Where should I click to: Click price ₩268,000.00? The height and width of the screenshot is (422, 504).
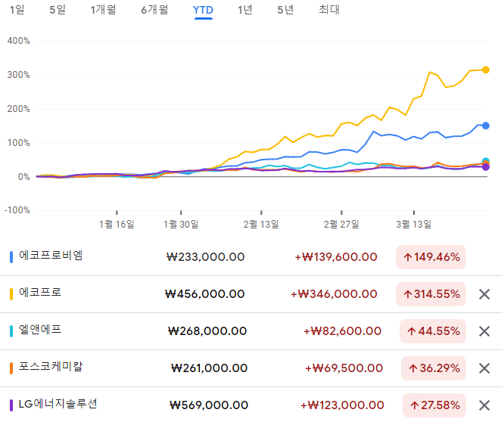pos(207,331)
